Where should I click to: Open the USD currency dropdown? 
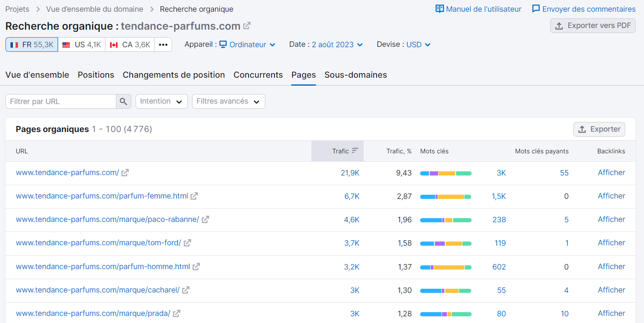click(418, 45)
